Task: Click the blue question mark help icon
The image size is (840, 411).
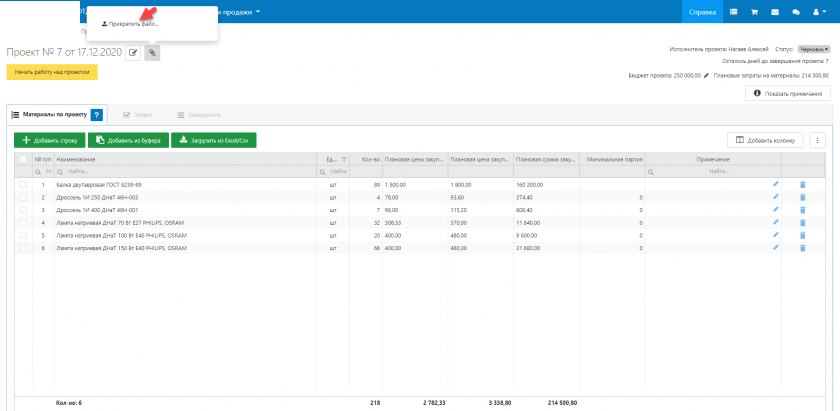Action: point(96,115)
